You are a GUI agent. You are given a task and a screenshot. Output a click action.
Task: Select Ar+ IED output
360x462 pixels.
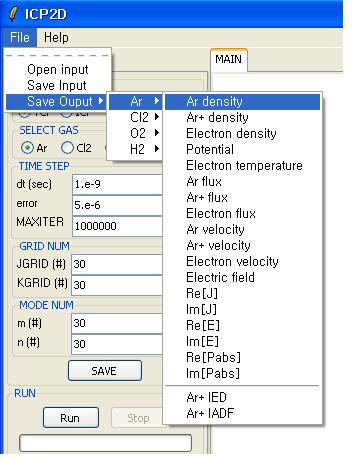[243, 397]
